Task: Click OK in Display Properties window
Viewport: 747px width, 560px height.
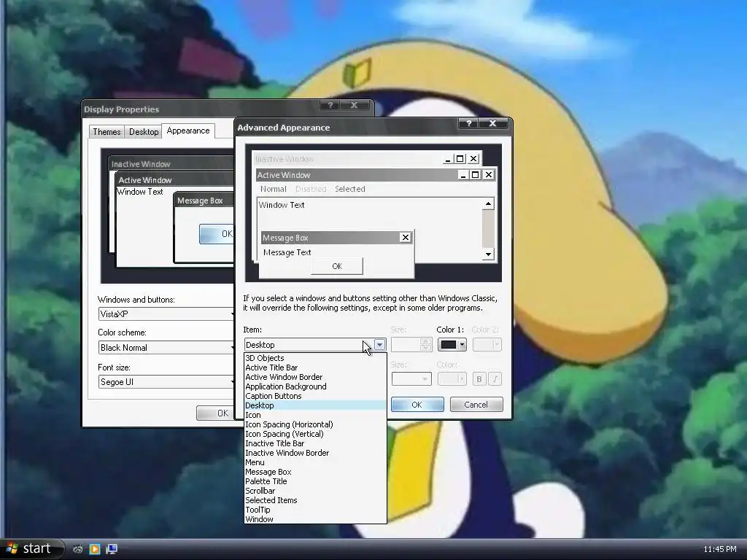Action: pyautogui.click(x=216, y=413)
